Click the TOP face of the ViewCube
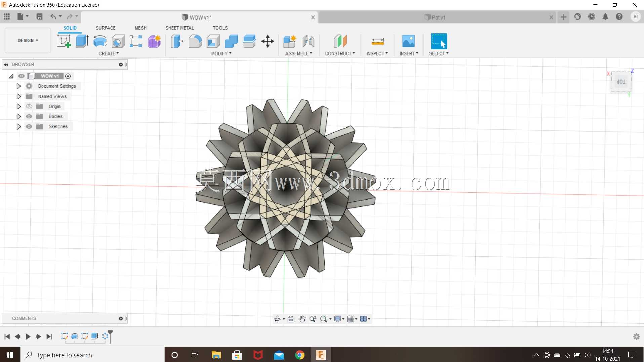 click(x=621, y=82)
